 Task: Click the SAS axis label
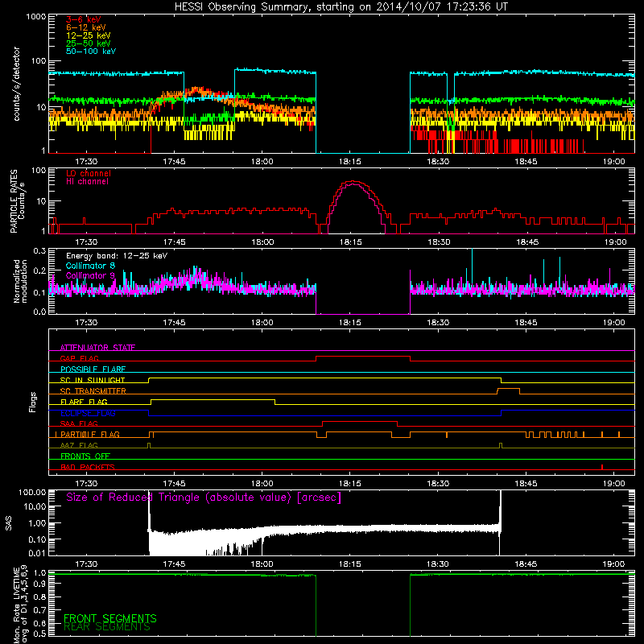pos(8,523)
